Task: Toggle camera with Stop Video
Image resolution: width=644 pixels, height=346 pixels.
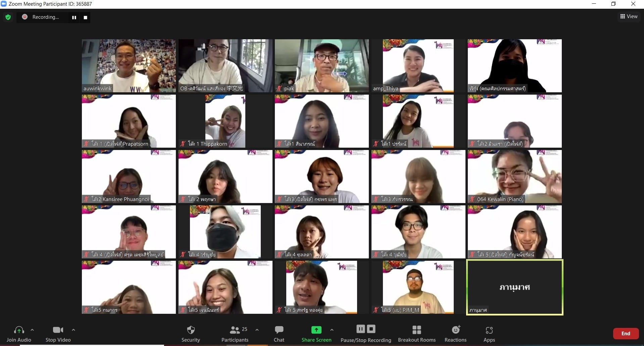Action: (58, 334)
